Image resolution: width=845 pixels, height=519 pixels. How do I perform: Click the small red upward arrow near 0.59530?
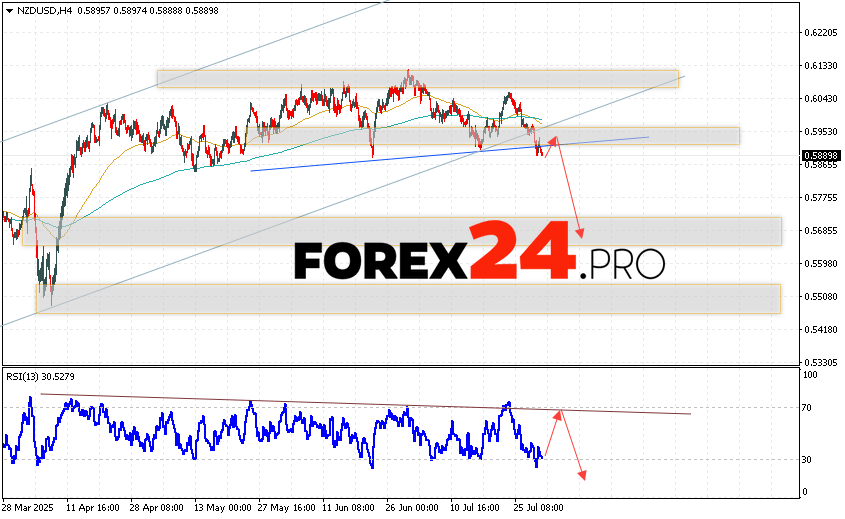pyautogui.click(x=553, y=140)
